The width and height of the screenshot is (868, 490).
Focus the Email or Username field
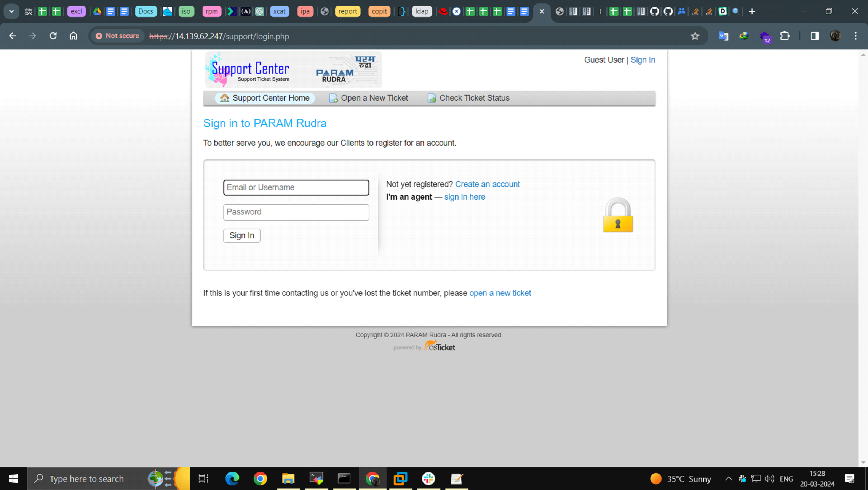[296, 187]
